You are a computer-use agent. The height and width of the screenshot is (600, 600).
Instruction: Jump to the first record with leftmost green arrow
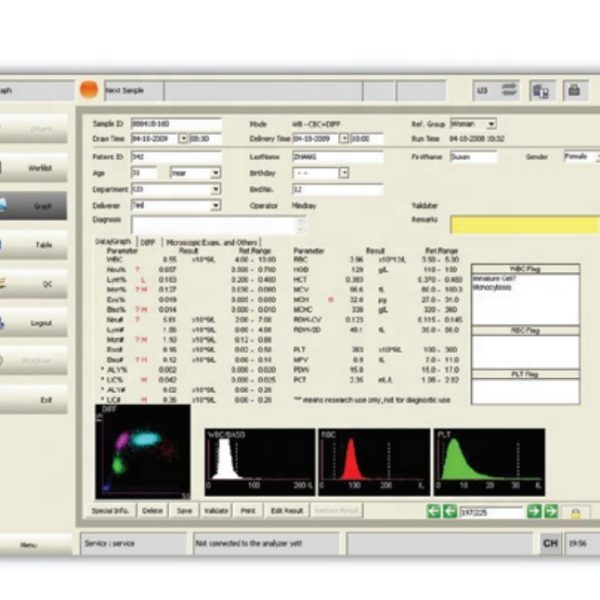click(x=434, y=511)
